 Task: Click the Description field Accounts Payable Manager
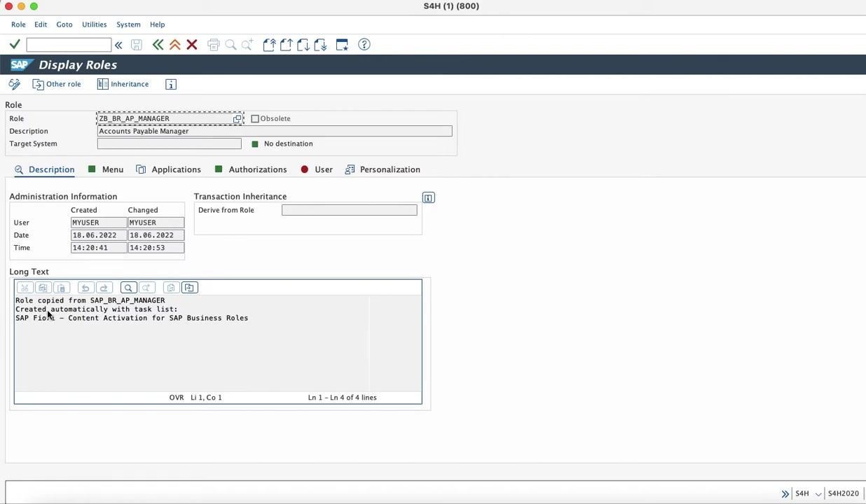click(x=275, y=131)
